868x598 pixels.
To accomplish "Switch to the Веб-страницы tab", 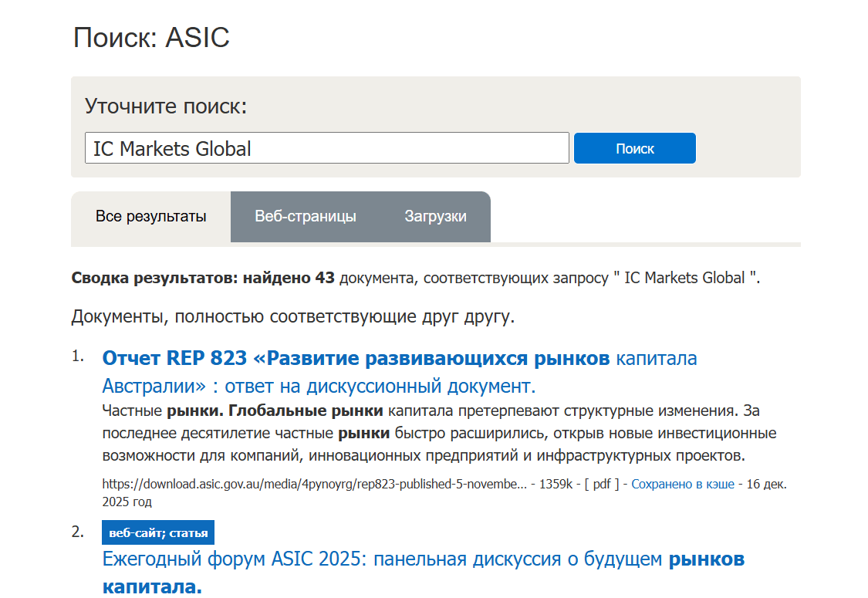I will tap(306, 217).
